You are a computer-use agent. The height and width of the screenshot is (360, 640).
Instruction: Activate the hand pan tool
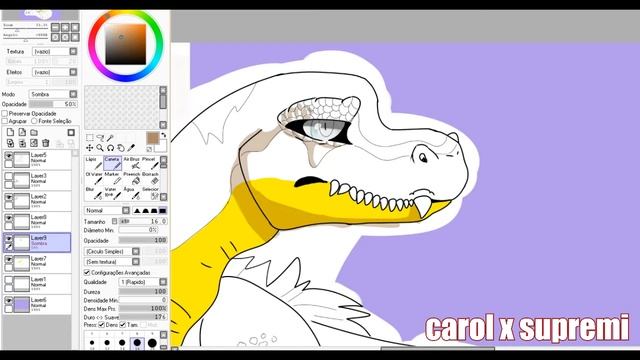[x=121, y=148]
